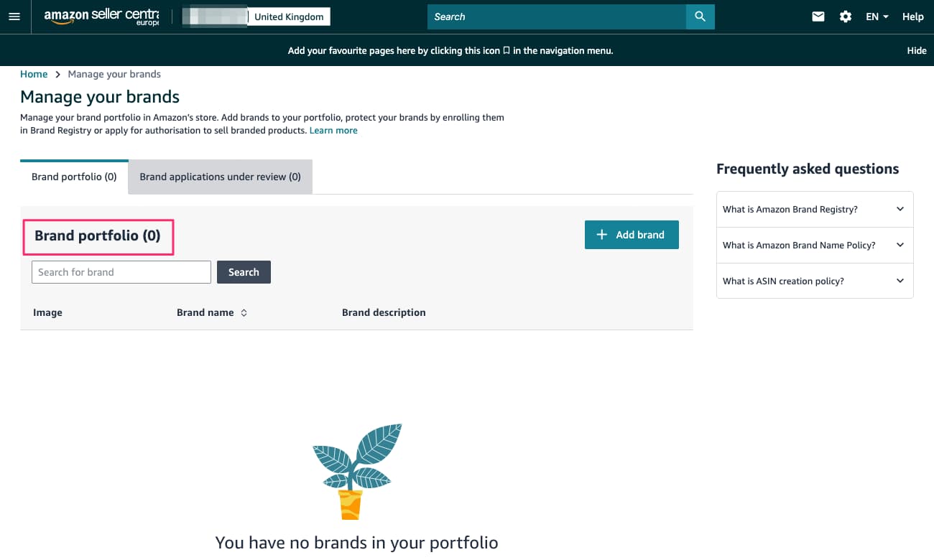
Task: Click the Amazon Seller Central logo
Action: [x=101, y=17]
